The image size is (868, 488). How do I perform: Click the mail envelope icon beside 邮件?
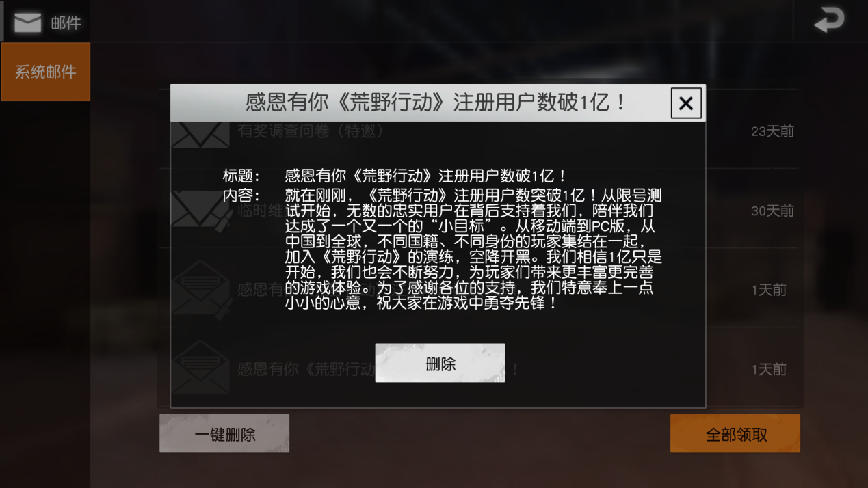click(27, 23)
